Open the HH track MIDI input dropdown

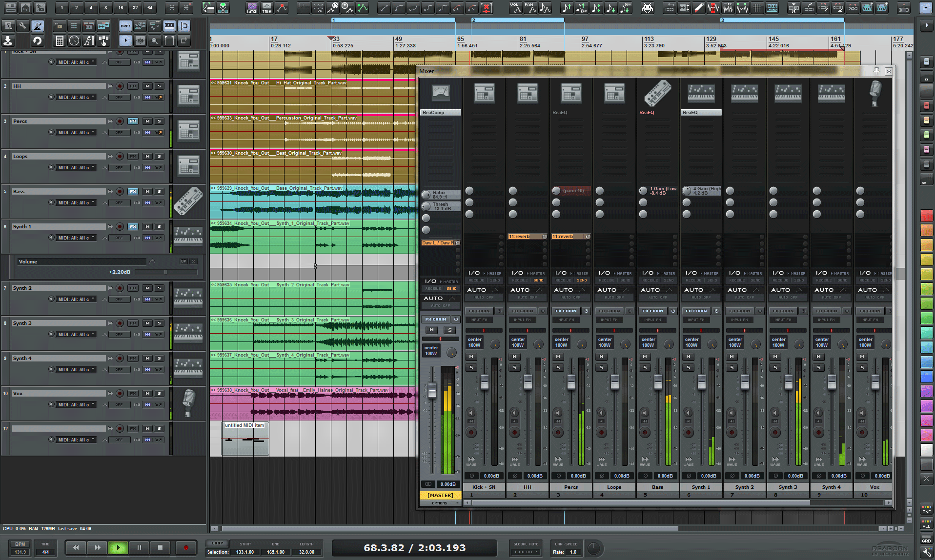77,97
